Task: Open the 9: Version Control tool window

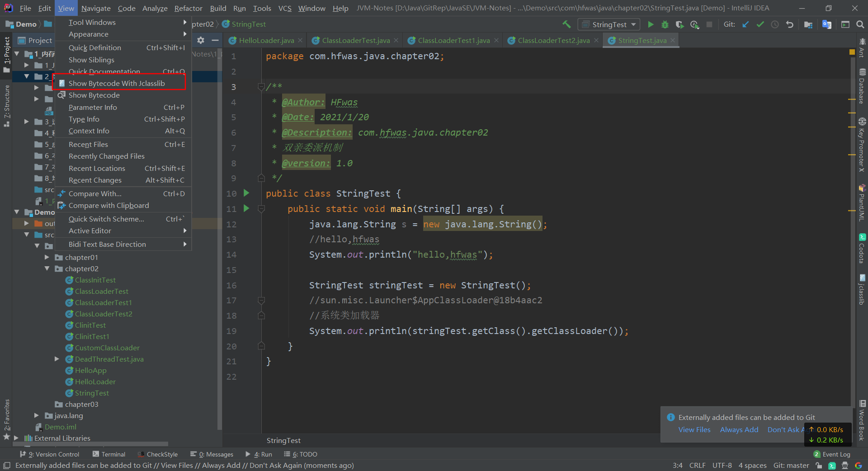Action: [50, 454]
